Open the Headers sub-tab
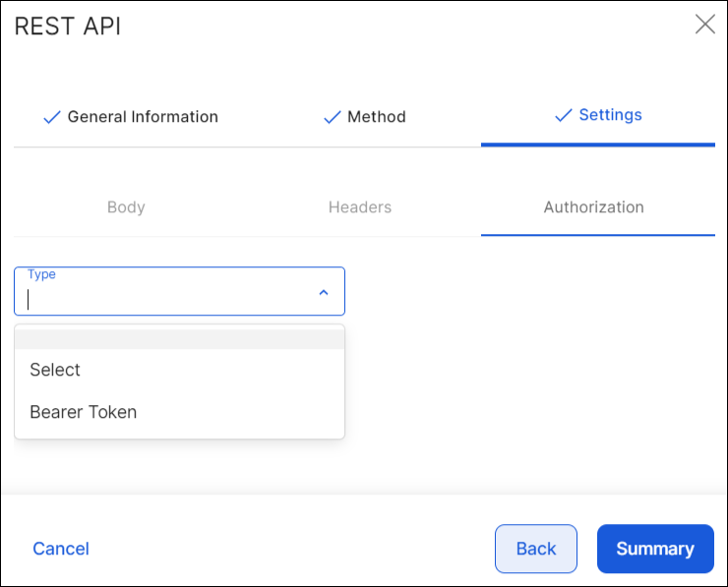 click(360, 207)
